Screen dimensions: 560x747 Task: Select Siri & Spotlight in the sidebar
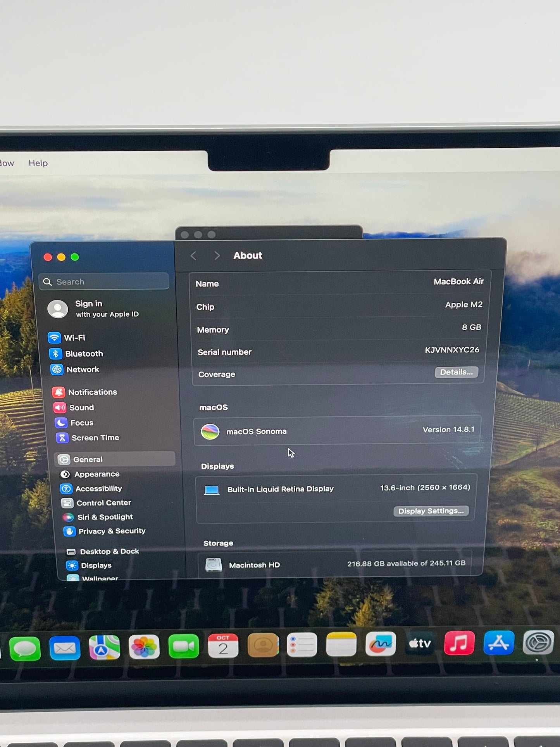tap(98, 517)
